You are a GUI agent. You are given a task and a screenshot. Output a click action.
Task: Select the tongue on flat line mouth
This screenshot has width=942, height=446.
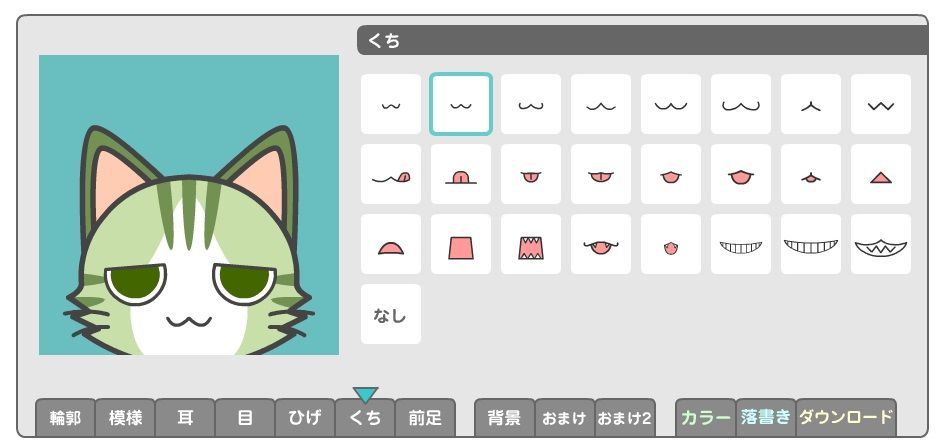pos(461,174)
